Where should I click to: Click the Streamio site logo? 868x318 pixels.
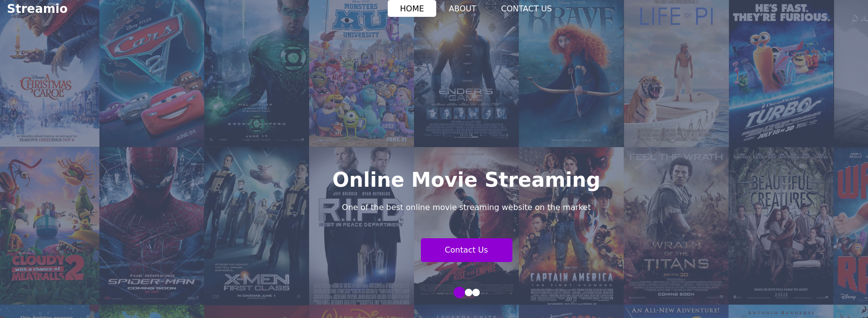click(x=37, y=8)
